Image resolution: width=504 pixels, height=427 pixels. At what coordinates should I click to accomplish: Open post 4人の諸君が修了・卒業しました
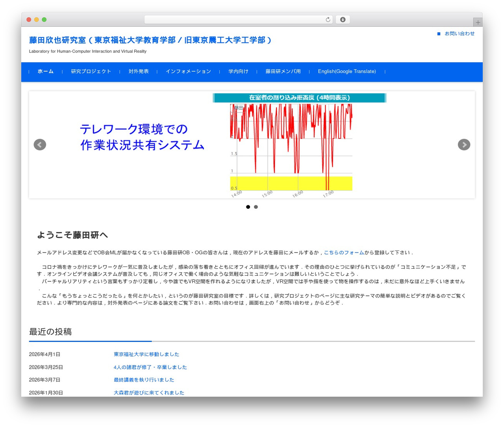tap(150, 367)
